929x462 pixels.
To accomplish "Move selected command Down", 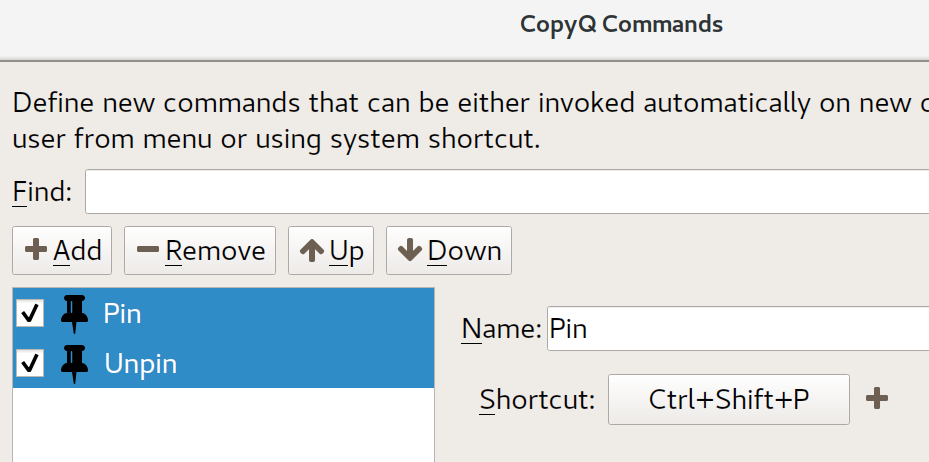I will coord(449,251).
